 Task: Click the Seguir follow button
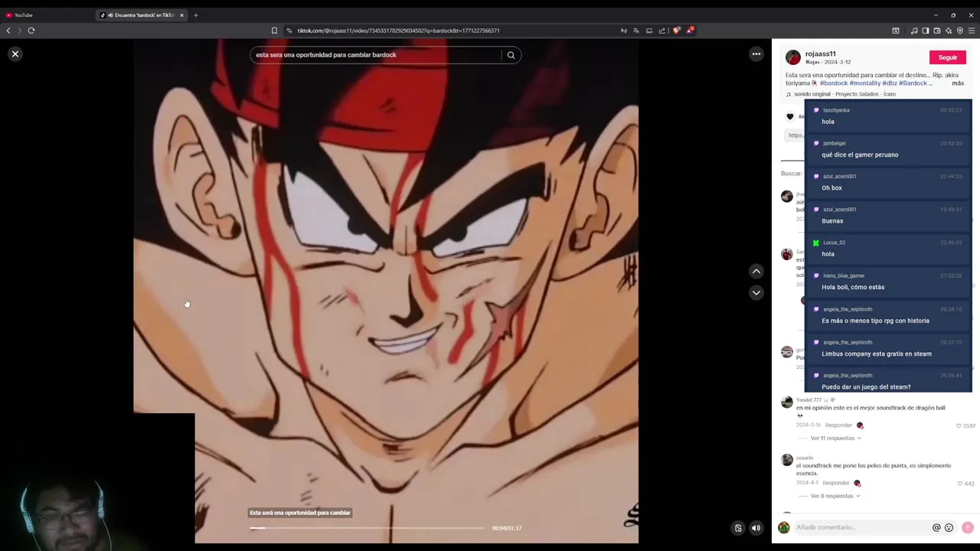click(947, 57)
